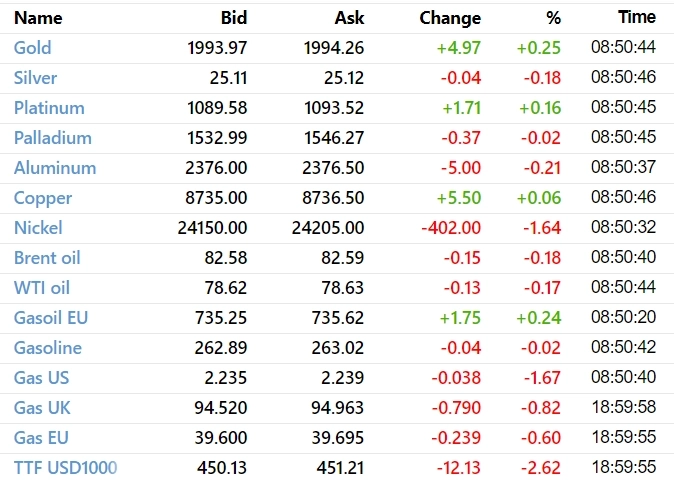Open the Aluminum commodity link
Screen dimensions: 674x481
tap(55, 168)
